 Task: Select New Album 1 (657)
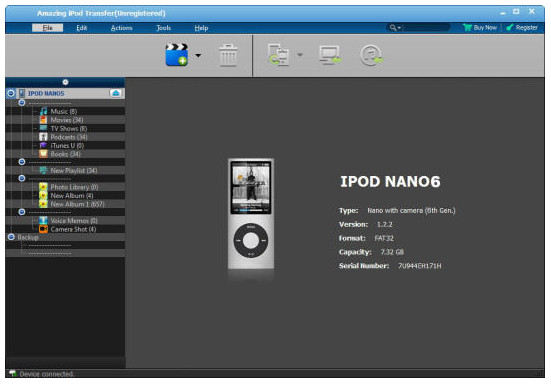[x=77, y=204]
